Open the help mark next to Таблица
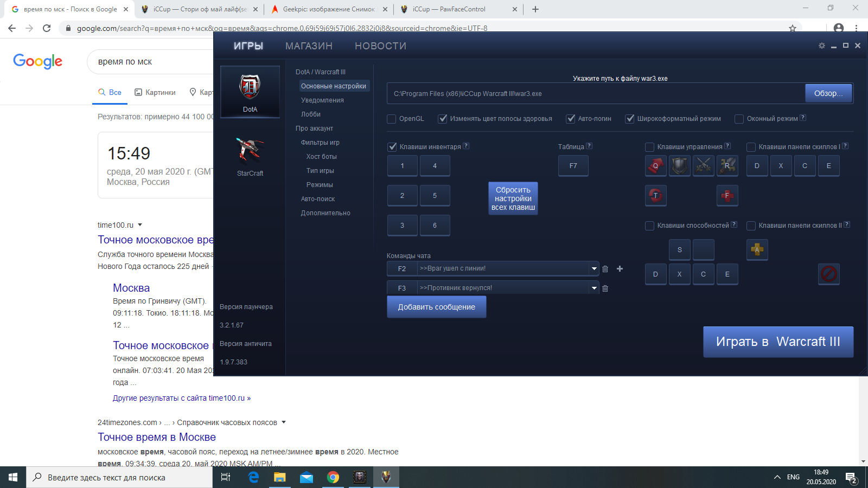This screenshot has height=488, width=868. point(589,146)
